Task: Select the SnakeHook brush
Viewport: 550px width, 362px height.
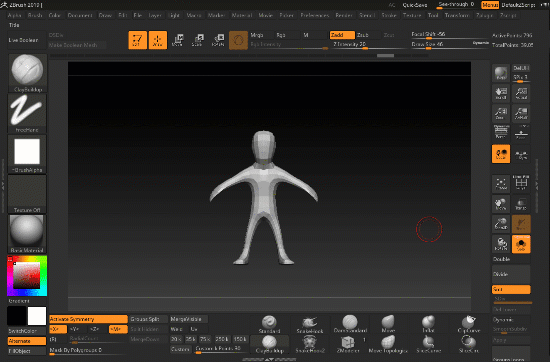Action: 310,324
